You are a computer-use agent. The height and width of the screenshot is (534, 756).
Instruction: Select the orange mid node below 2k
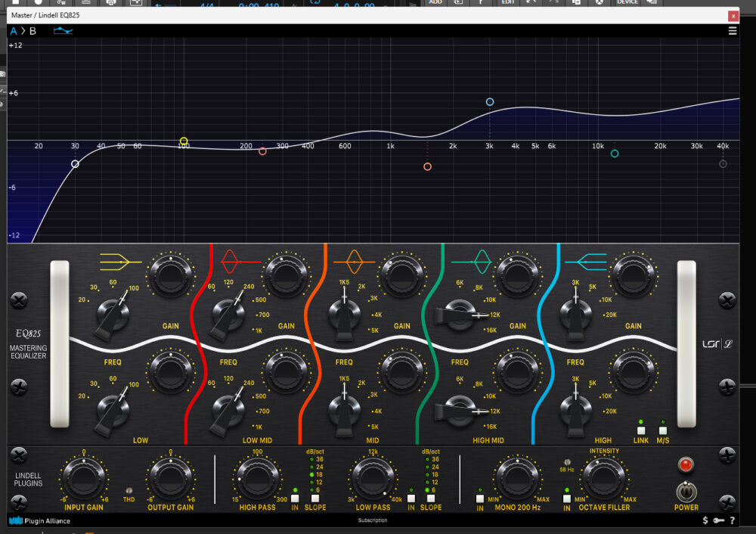coord(428,167)
